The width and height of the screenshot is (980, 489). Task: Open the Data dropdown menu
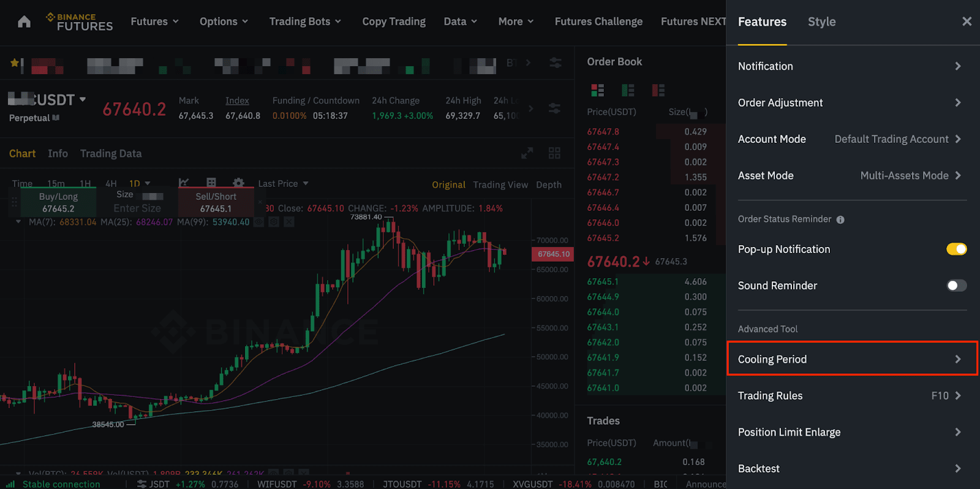[461, 21]
